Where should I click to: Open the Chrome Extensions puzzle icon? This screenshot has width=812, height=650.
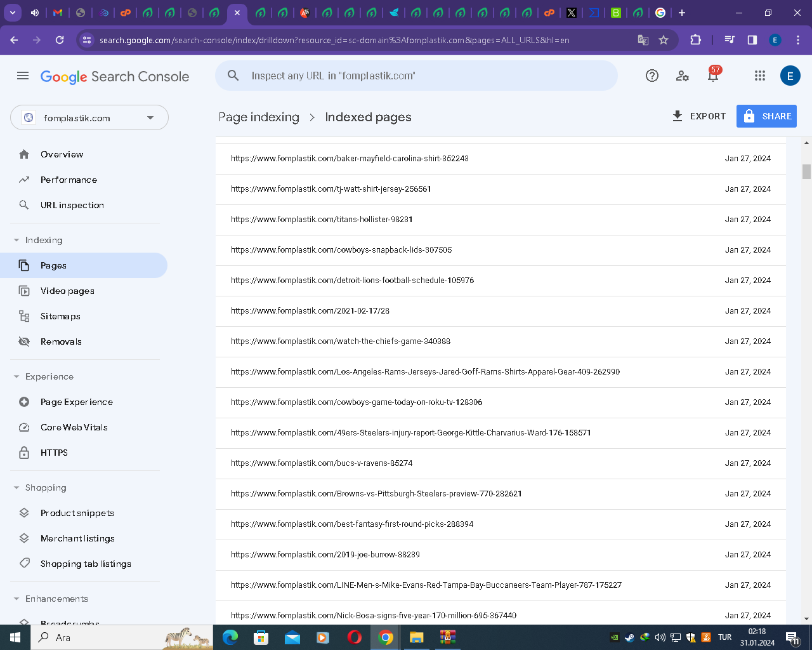click(x=695, y=40)
